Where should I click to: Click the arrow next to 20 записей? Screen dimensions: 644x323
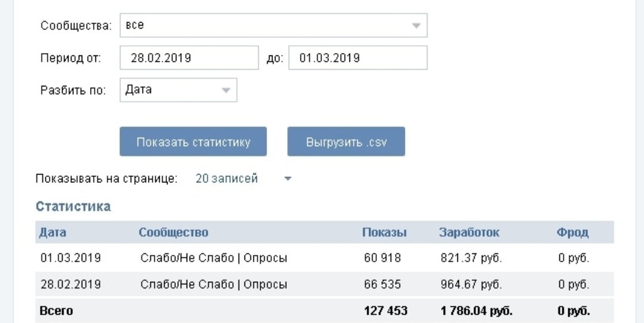click(287, 179)
